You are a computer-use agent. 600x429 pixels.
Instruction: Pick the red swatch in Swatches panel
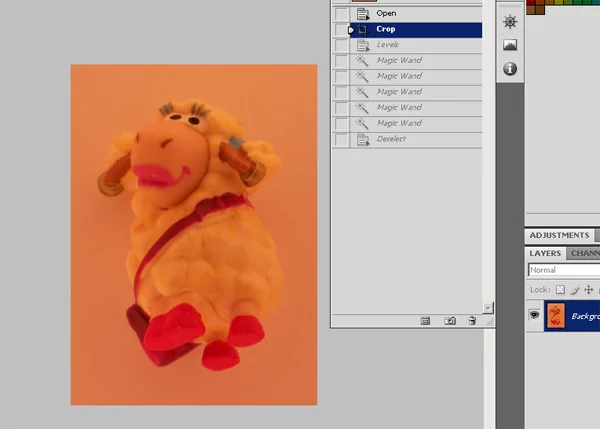click(531, 2)
